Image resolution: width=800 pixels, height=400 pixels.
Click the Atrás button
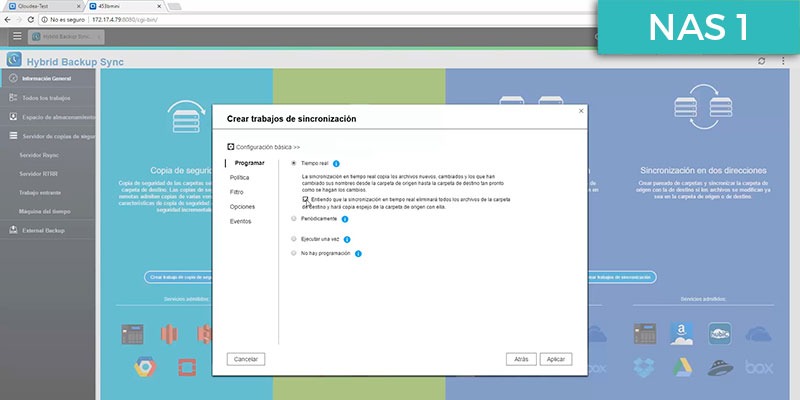point(521,359)
